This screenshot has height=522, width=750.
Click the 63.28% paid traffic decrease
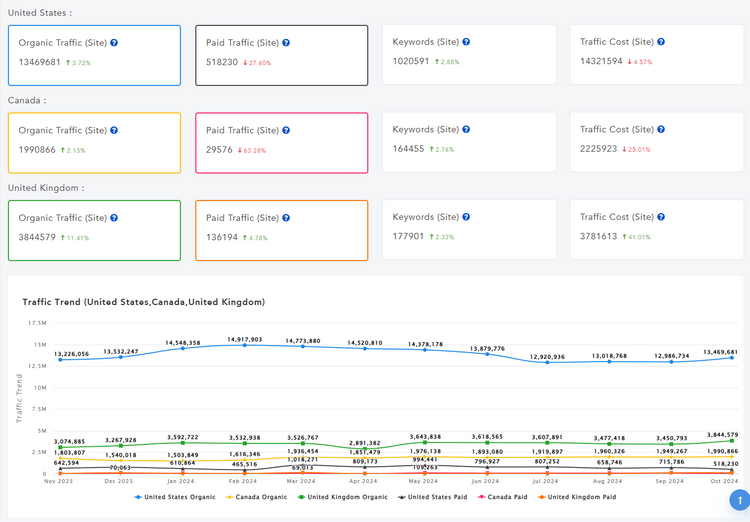(x=252, y=151)
